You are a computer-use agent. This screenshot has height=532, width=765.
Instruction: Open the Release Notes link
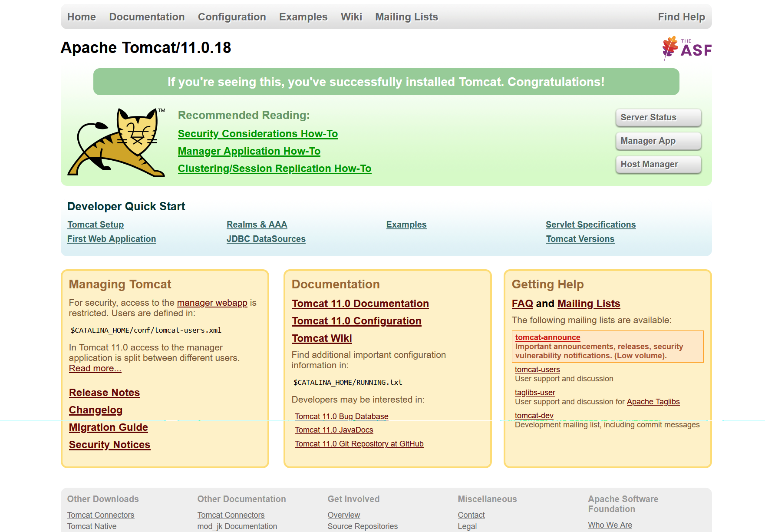[104, 393]
